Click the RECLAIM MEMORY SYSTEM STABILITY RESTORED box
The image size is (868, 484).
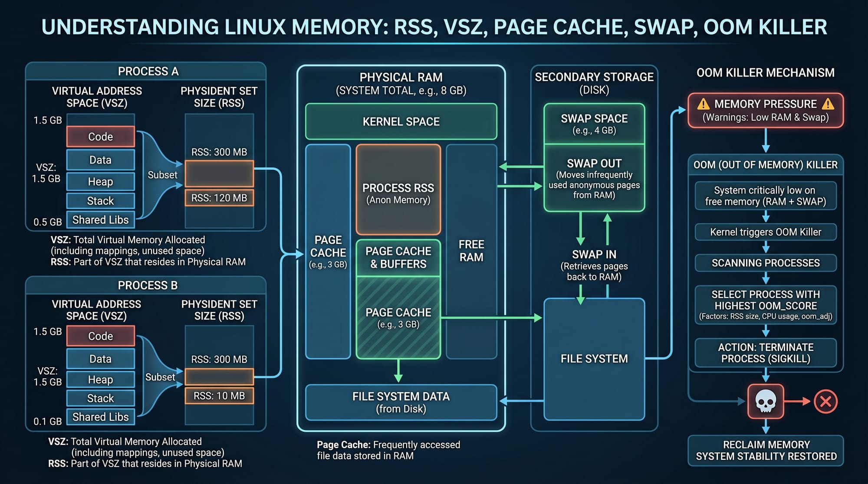pyautogui.click(x=766, y=451)
